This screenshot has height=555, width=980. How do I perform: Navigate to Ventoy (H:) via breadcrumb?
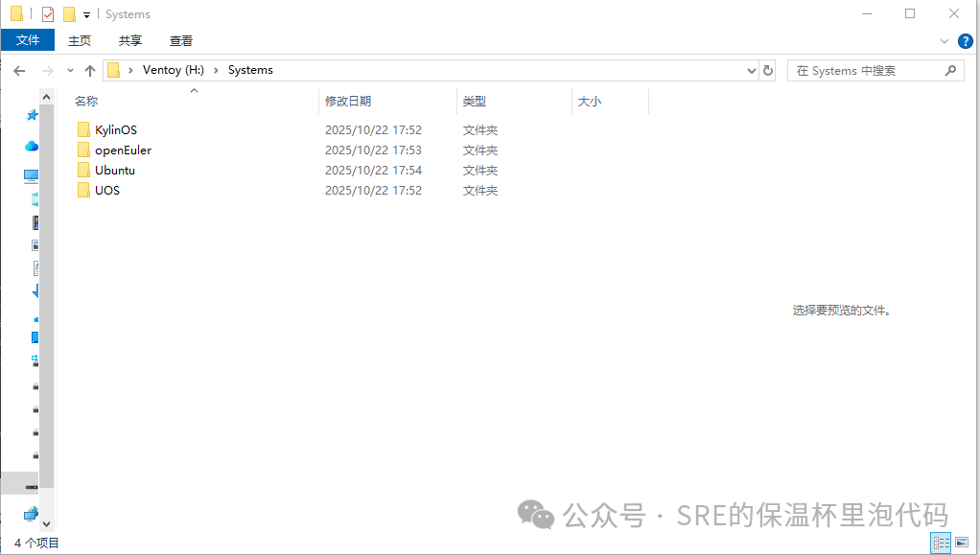[174, 70]
